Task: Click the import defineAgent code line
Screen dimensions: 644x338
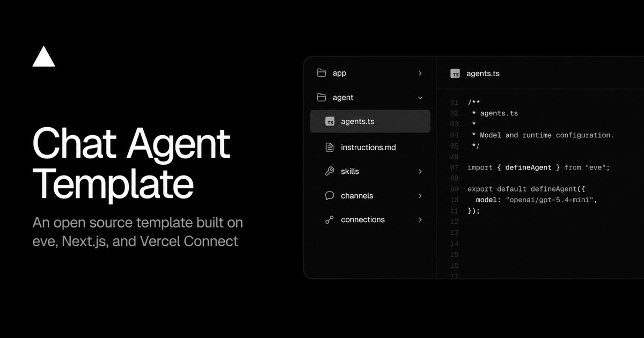Action: pyautogui.click(x=538, y=167)
